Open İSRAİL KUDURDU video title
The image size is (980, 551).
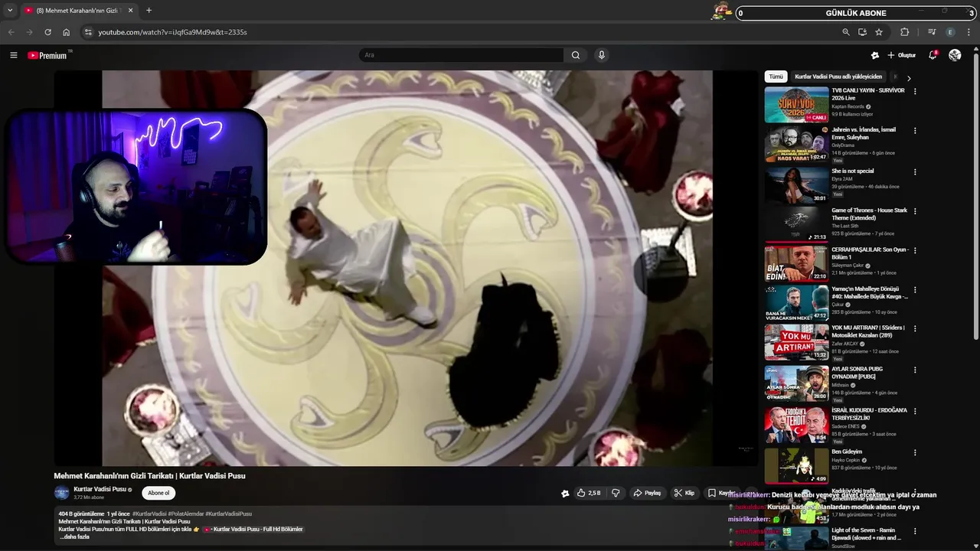pyautogui.click(x=869, y=414)
